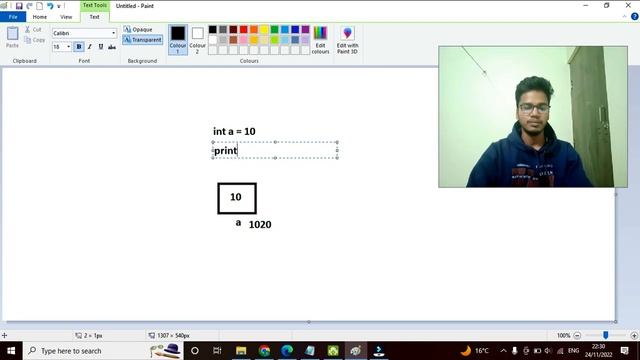The width and height of the screenshot is (640, 360).
Task: Undo the last action in Paint
Action: pyautogui.click(x=50, y=6)
